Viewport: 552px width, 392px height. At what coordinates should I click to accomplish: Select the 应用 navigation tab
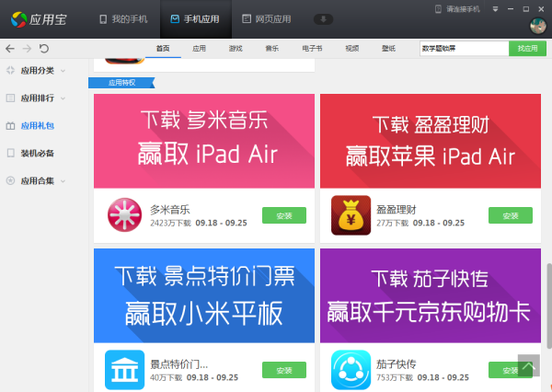tap(200, 48)
